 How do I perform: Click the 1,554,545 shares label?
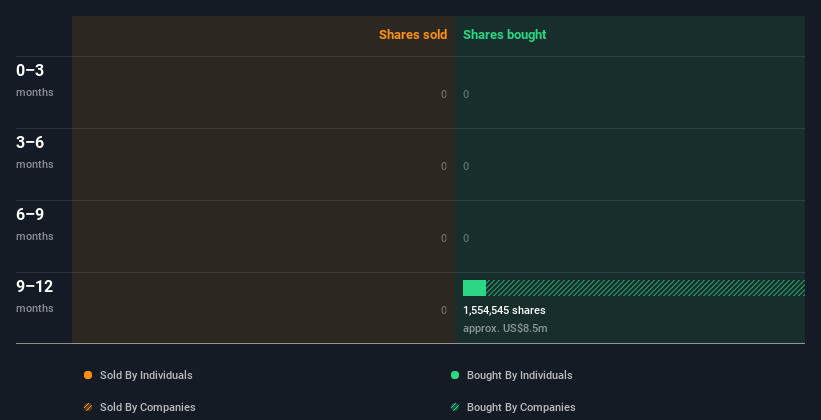click(x=504, y=310)
